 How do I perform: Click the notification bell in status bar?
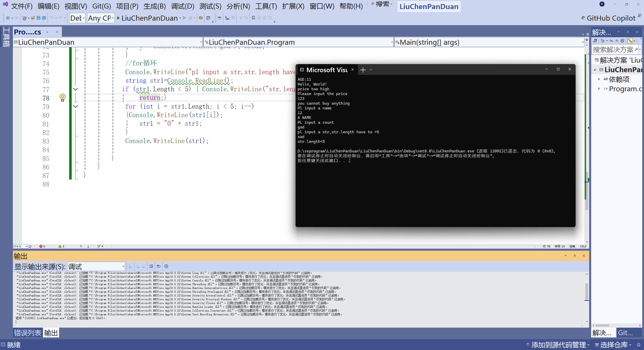point(638,345)
